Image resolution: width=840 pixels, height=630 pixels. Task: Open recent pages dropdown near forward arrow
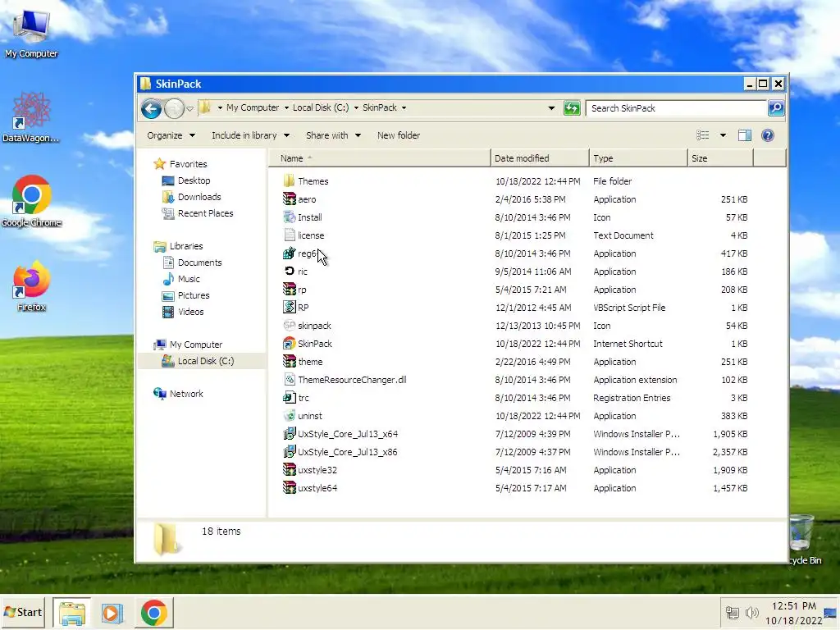[x=189, y=109]
